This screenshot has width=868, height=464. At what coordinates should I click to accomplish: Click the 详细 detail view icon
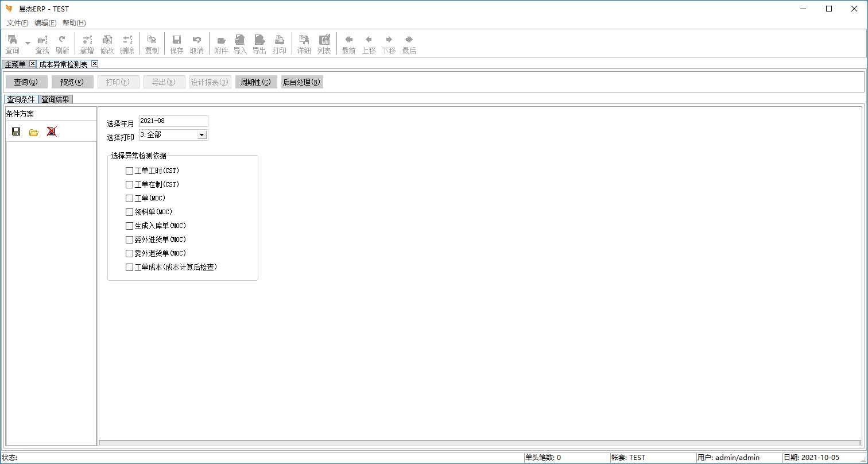click(304, 44)
